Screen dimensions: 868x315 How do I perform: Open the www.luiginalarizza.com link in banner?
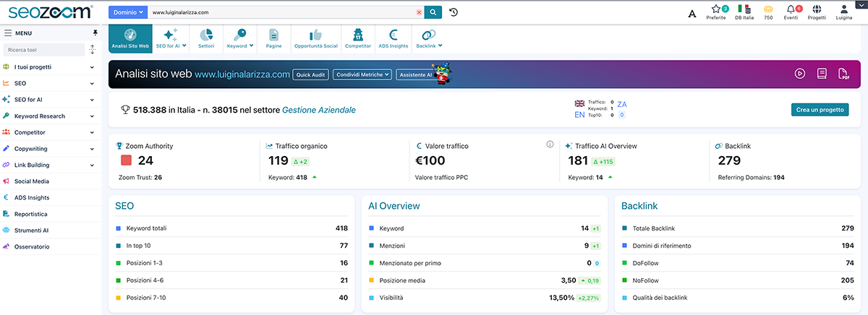tap(242, 74)
